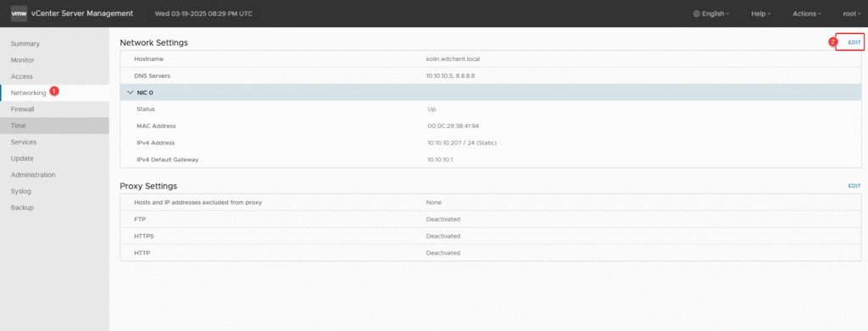Click the NIC 0 Status value Up
The image size is (868, 331).
pyautogui.click(x=431, y=109)
